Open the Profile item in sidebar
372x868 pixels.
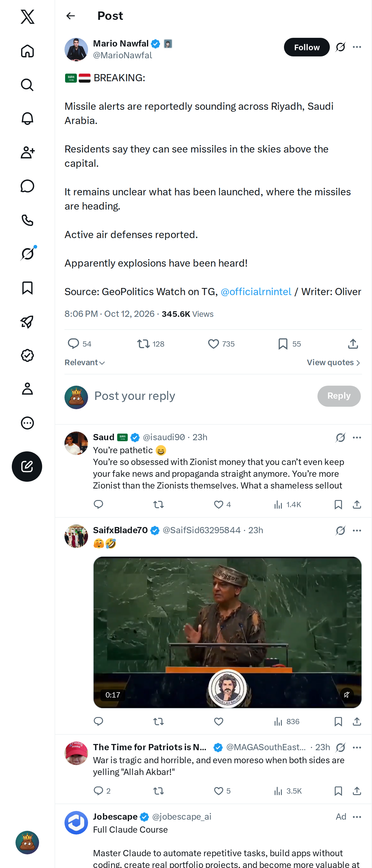pyautogui.click(x=27, y=389)
